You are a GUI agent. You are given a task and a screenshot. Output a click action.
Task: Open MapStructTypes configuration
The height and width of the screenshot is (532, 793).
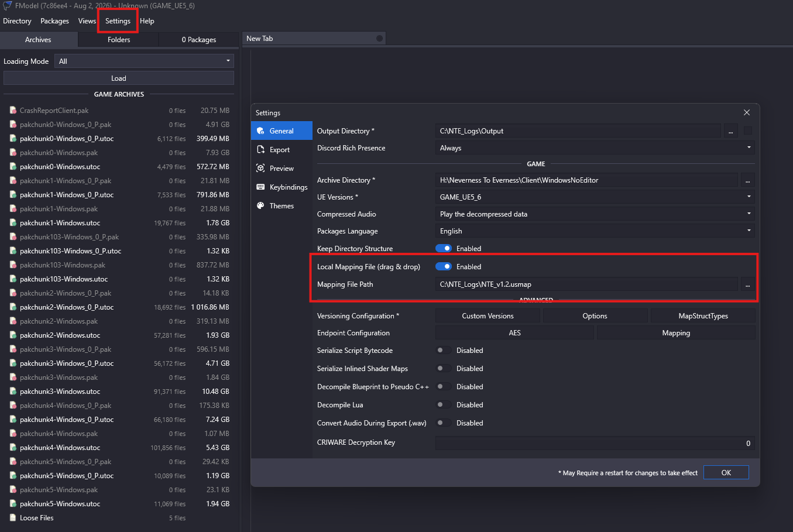click(703, 316)
